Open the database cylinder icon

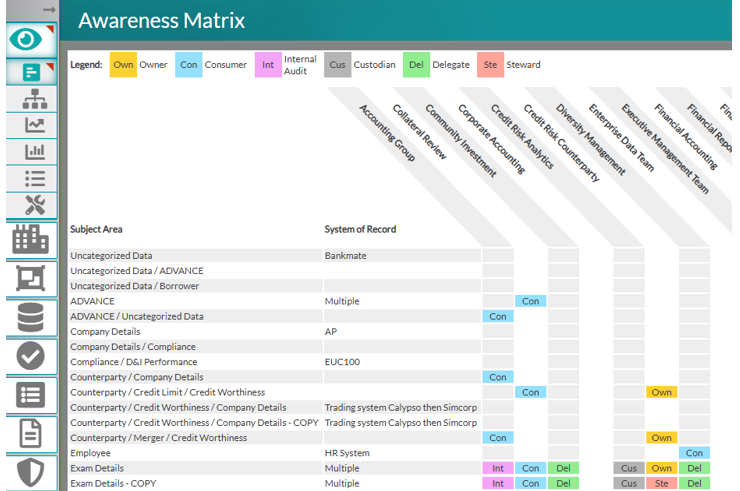click(30, 317)
